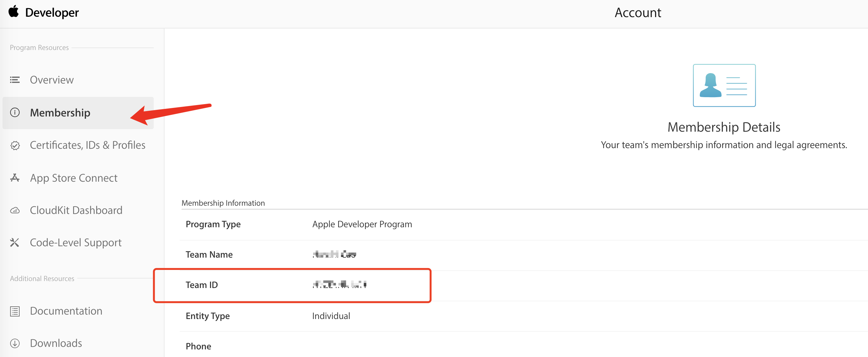
Task: Click the Account page title
Action: pyautogui.click(x=637, y=12)
